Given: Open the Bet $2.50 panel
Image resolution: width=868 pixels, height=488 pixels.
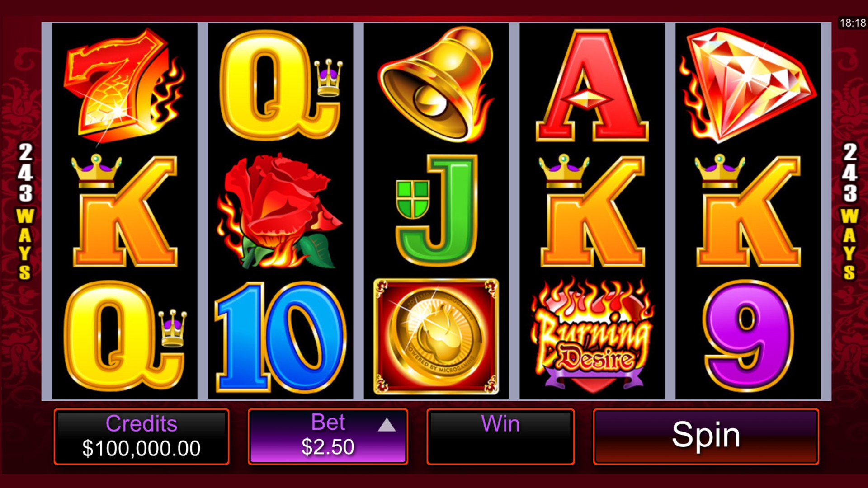Looking at the screenshot, I should [x=328, y=436].
